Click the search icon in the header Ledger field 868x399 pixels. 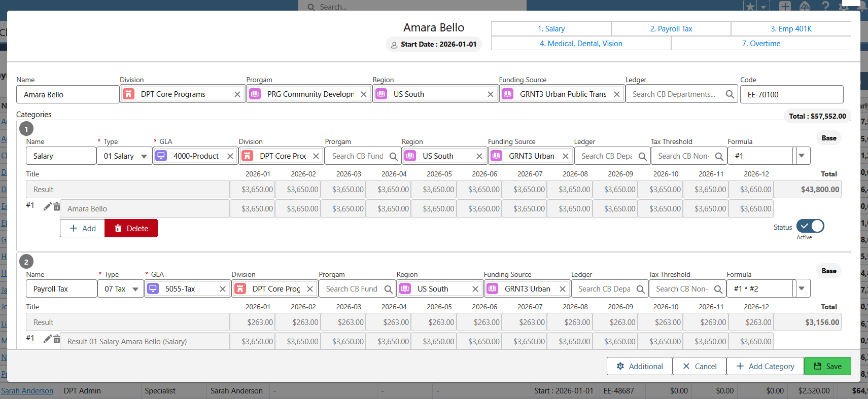(730, 94)
